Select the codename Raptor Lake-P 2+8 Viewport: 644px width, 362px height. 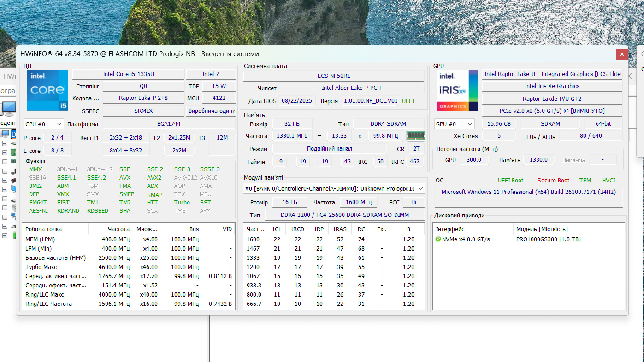pos(143,98)
